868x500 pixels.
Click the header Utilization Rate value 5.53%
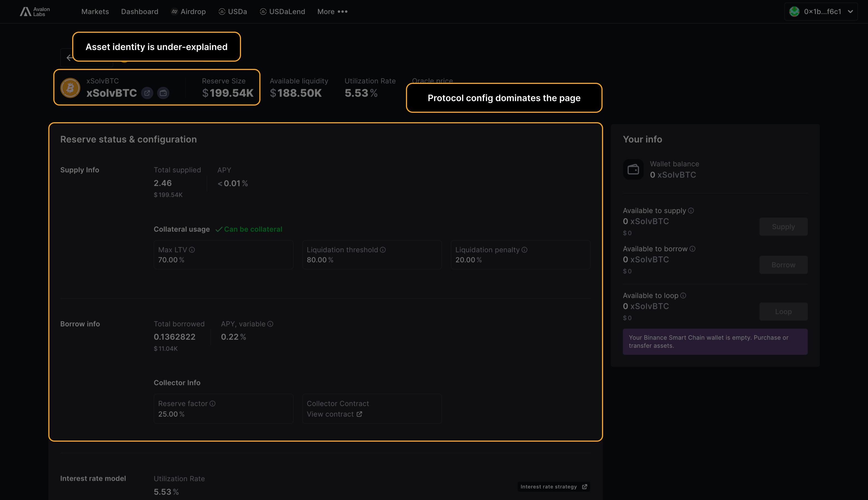click(361, 93)
